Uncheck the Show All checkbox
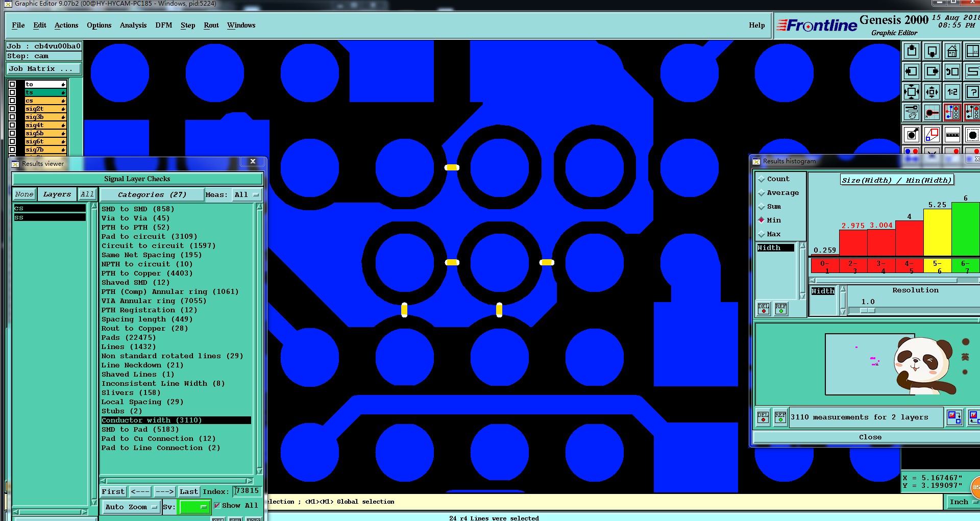Viewport: 980px width, 521px height. [217, 505]
